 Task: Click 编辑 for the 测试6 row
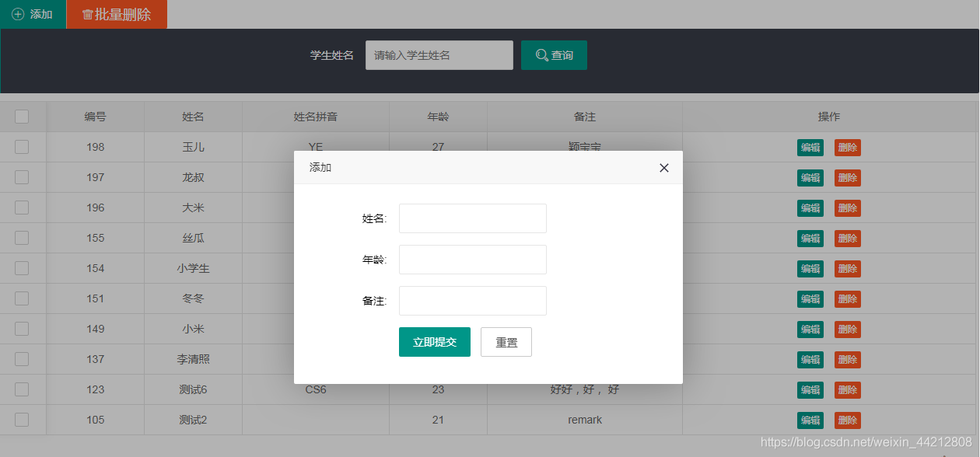tap(810, 389)
